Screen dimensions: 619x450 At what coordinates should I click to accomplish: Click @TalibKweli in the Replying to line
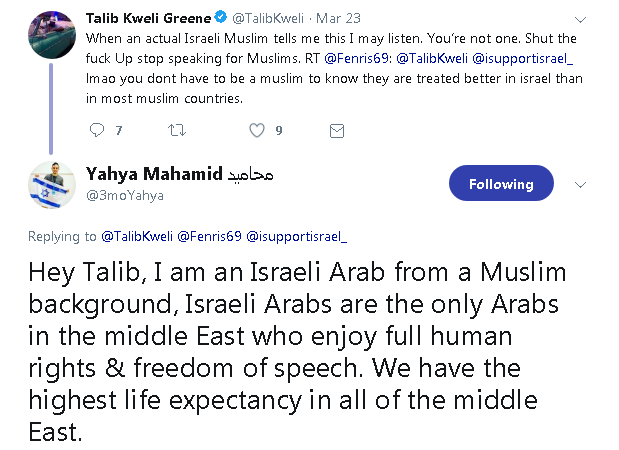[137, 237]
